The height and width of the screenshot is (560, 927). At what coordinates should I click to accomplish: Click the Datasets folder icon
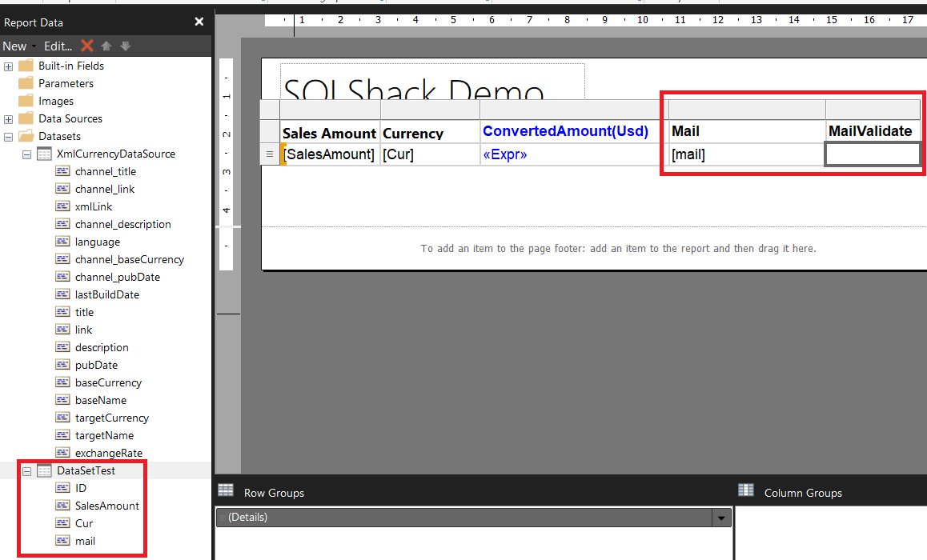pos(26,136)
